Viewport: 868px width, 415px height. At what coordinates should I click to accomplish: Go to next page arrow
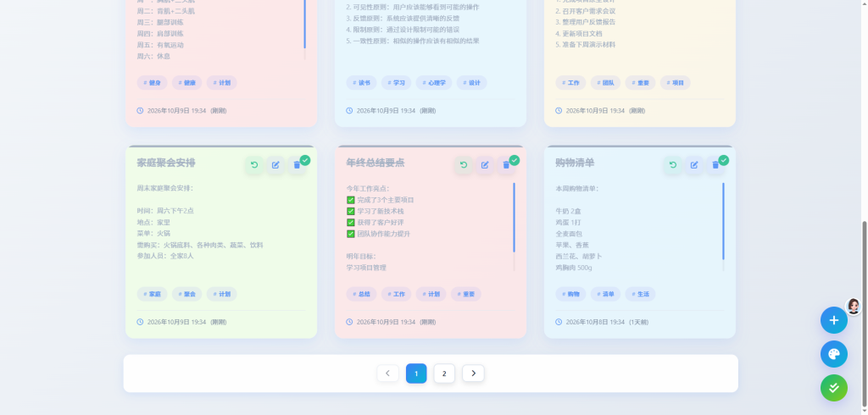pyautogui.click(x=473, y=373)
